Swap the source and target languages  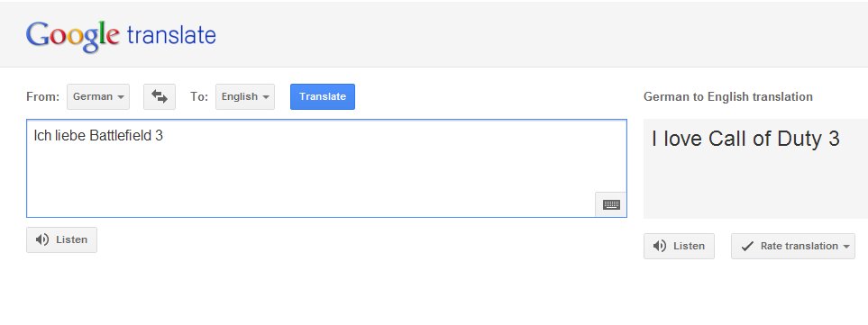(x=160, y=96)
